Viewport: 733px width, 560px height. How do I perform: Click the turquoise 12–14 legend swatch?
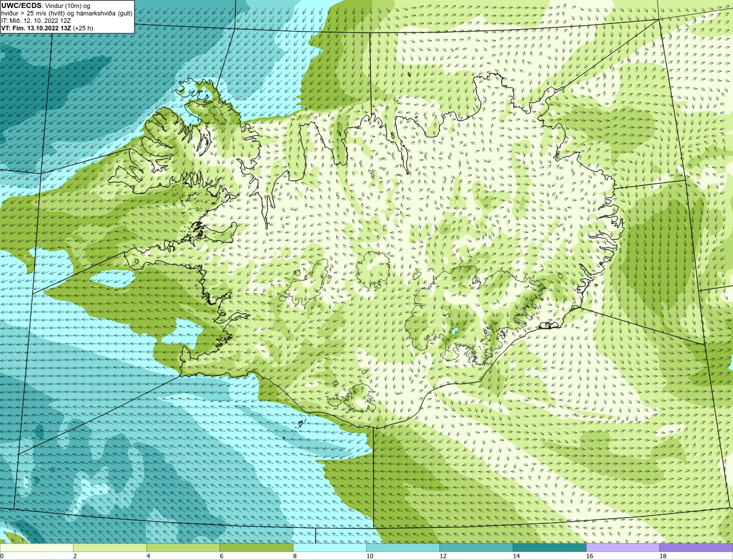coord(476,548)
